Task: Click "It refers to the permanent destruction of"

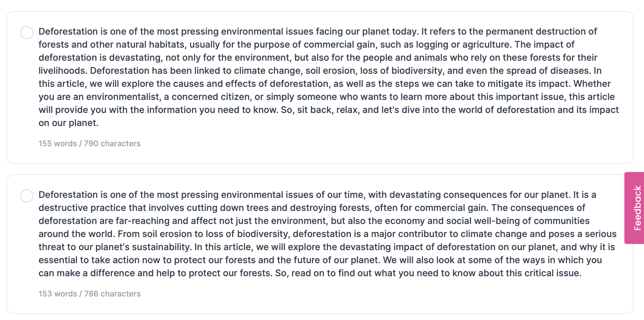Action: [x=509, y=31]
